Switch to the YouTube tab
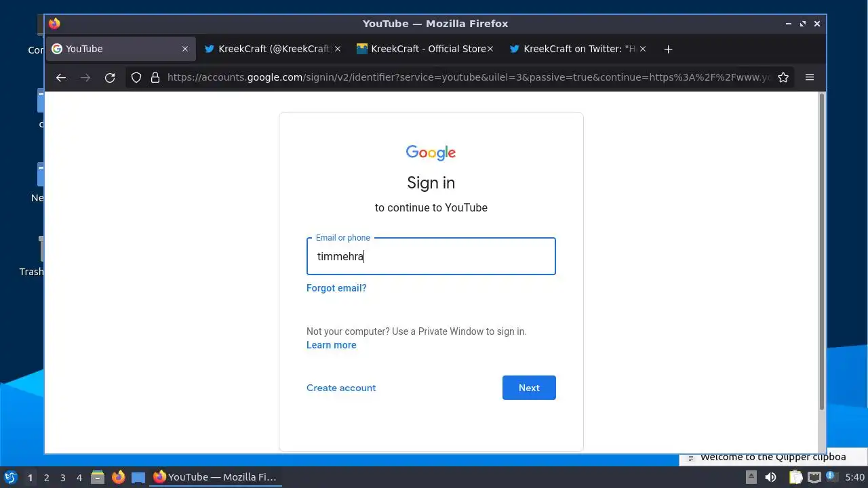 click(x=121, y=49)
